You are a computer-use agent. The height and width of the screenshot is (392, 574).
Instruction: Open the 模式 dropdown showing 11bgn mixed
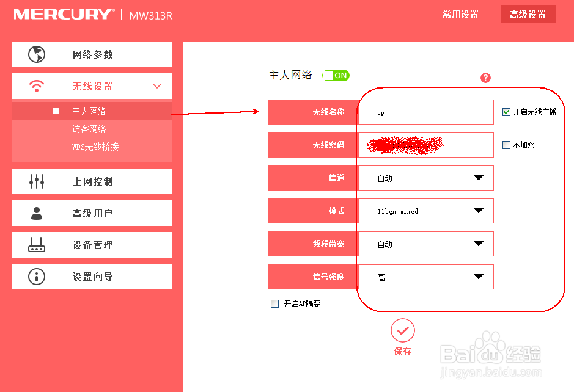425,211
